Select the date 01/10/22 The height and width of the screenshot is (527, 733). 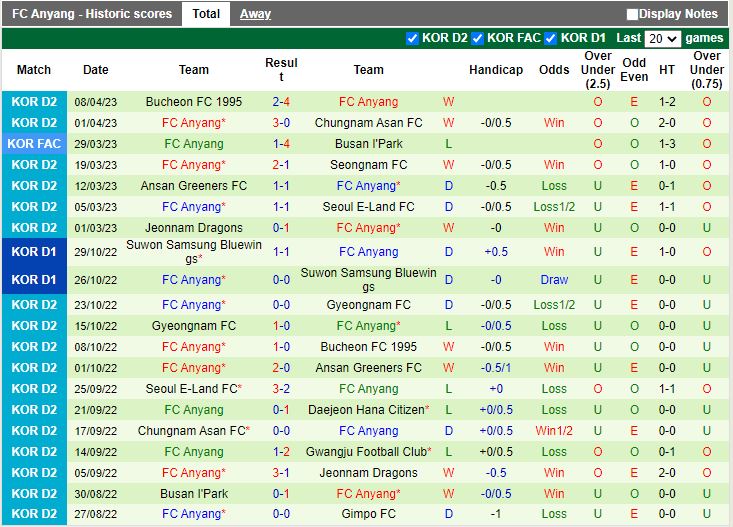96,368
